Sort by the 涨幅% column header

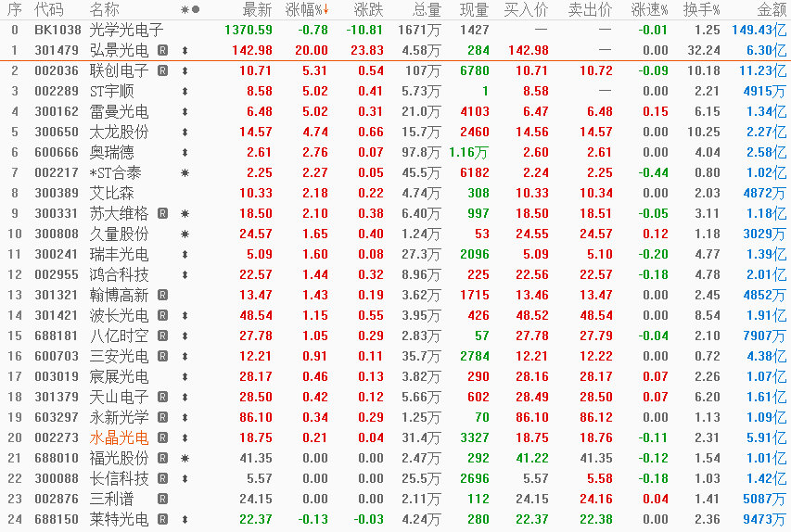click(x=307, y=9)
